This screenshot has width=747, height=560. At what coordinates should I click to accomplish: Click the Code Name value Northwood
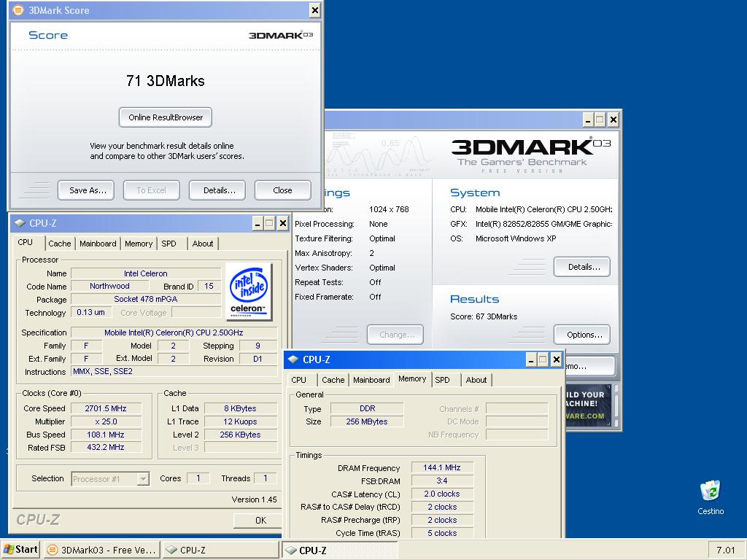coord(109,286)
